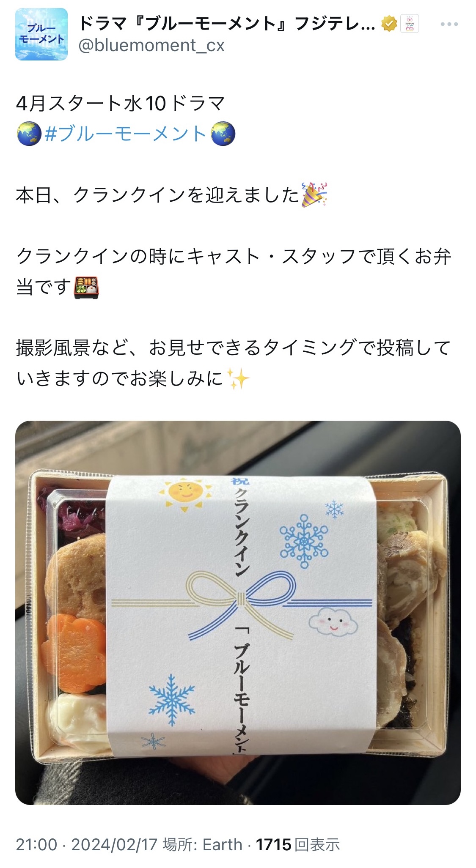The image size is (476, 868).
Task: Click the globe emoji after the hashtag
Action: (x=223, y=134)
